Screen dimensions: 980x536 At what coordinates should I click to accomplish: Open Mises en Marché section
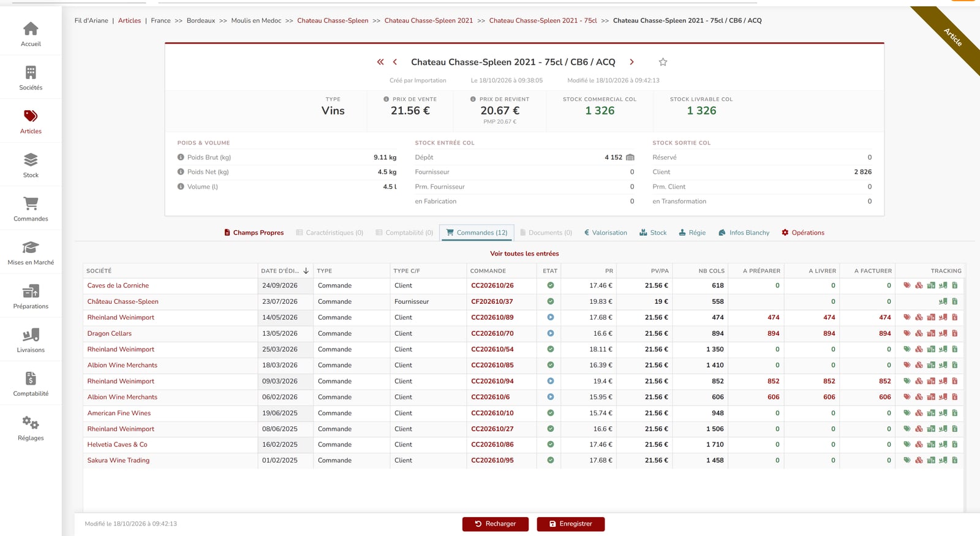(31, 252)
